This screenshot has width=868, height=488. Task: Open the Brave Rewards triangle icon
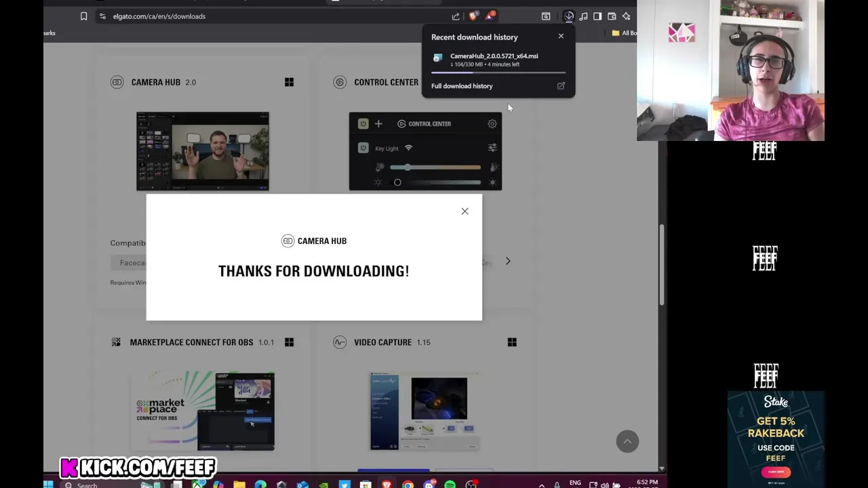(490, 15)
